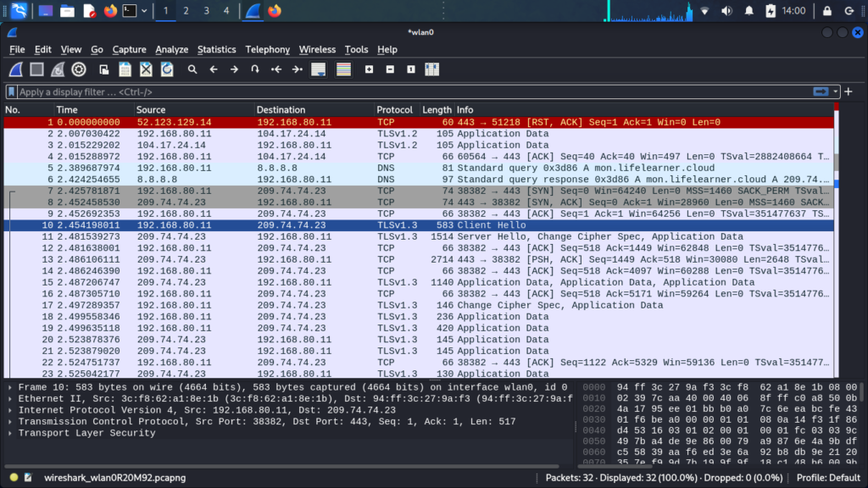Open the Capture menu
868x488 pixels.
click(129, 49)
